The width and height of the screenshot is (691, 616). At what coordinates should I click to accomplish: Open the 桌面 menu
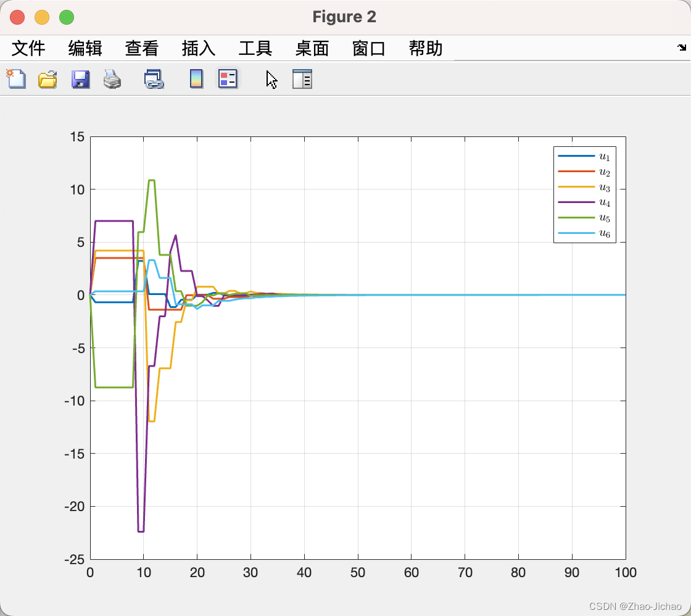312,48
